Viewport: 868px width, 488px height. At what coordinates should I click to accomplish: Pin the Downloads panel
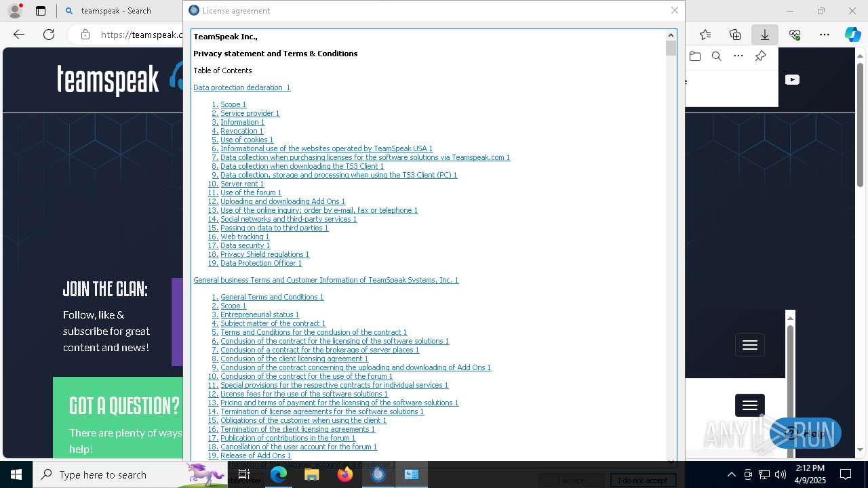pyautogui.click(x=760, y=56)
